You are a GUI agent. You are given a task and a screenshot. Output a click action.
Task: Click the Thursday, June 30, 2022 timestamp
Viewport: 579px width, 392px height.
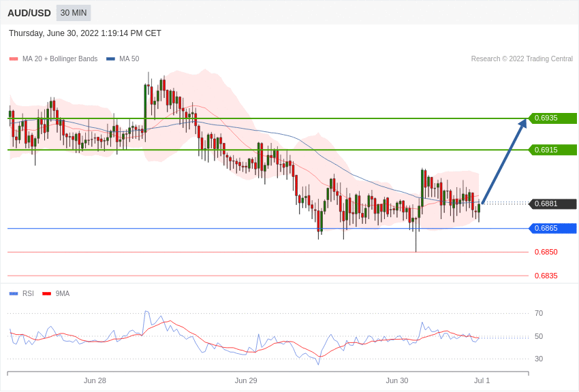(x=85, y=33)
